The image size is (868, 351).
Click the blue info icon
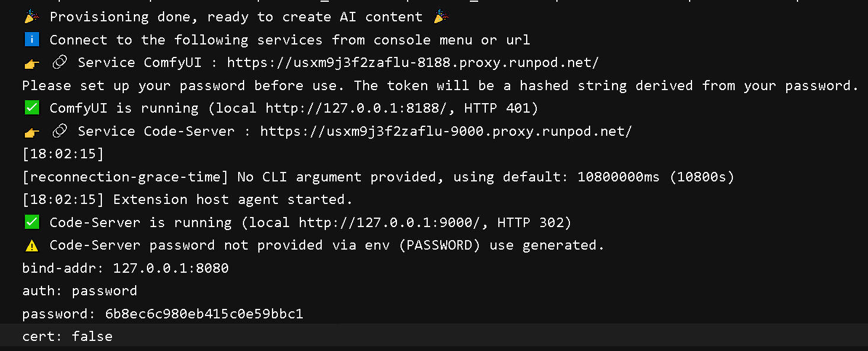(32, 40)
